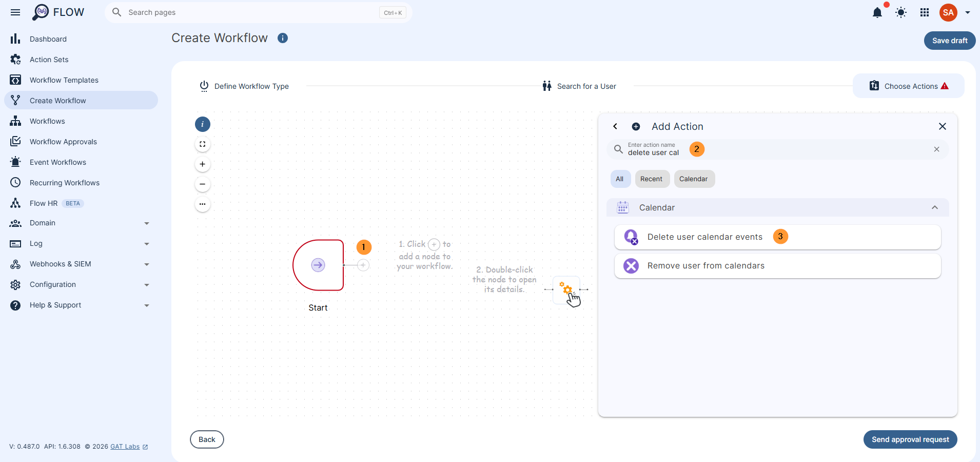The width and height of the screenshot is (980, 462).
Task: Click the Back button
Action: coord(207,439)
